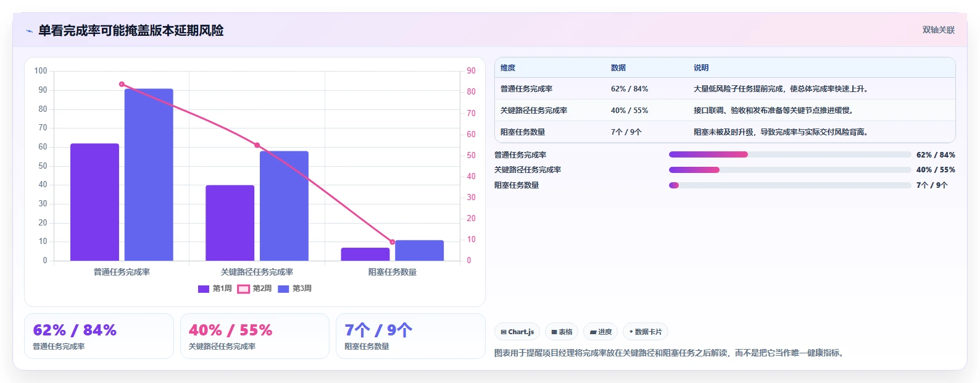Image resolution: width=980 pixels, height=383 pixels.
Task: Toggle the 第1周 legend item
Action: [215, 288]
